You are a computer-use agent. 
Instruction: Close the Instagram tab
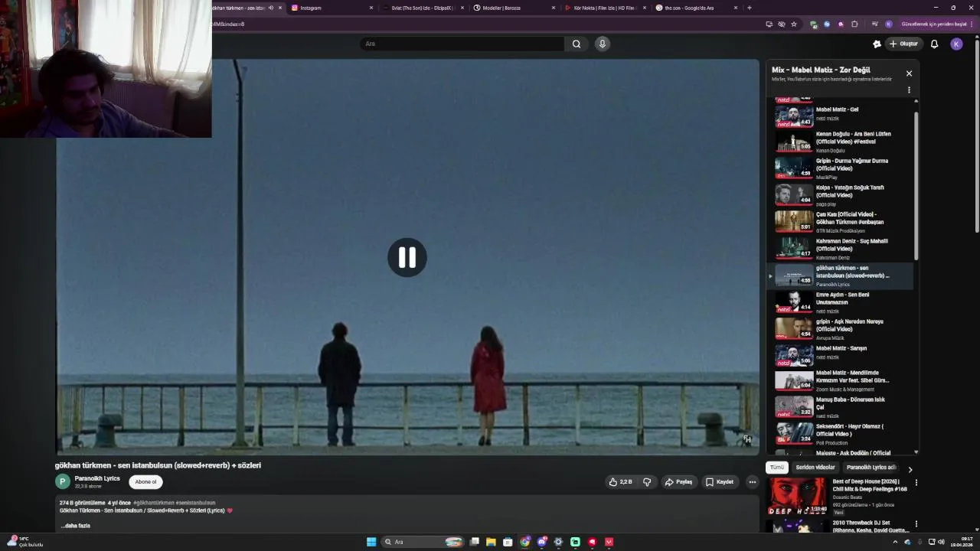(371, 8)
